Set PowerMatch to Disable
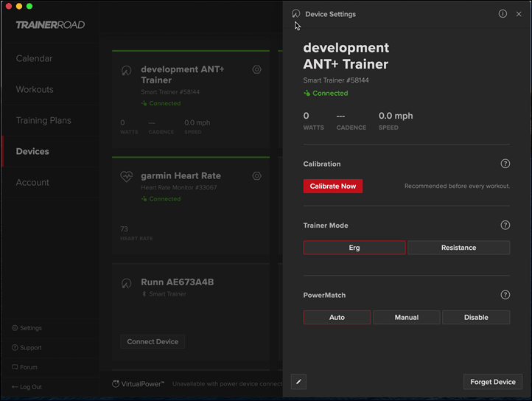This screenshot has height=401, width=532. pos(476,317)
